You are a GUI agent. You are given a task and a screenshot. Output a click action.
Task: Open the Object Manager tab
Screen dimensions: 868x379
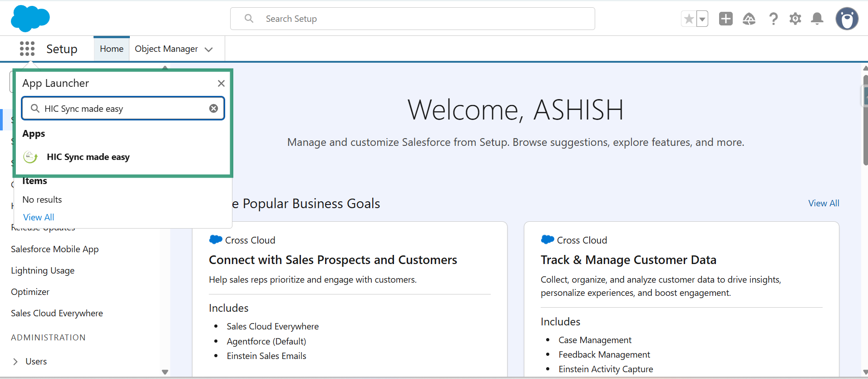tap(166, 49)
